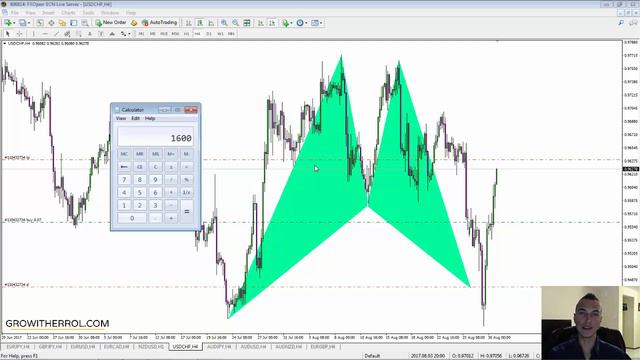Toggle the AutoTrading button
Screen dimensions: 640x360
pyautogui.click(x=159, y=23)
